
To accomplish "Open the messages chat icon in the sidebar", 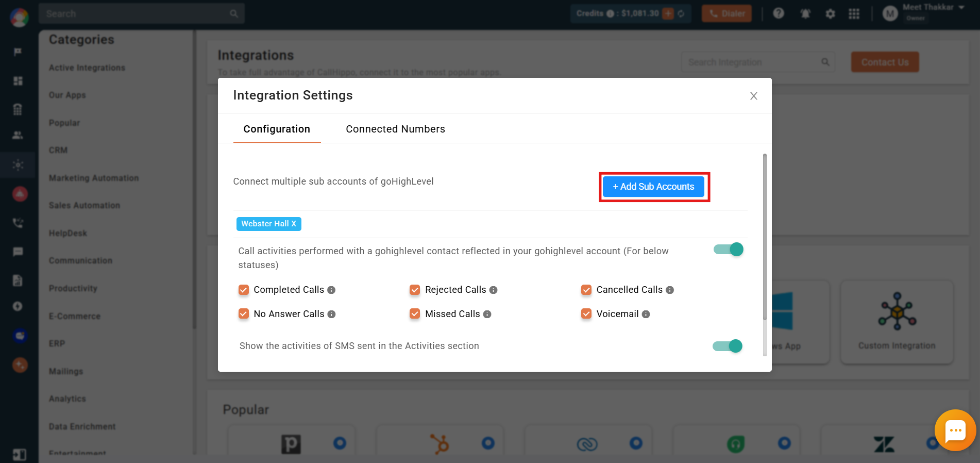I will pyautogui.click(x=18, y=252).
